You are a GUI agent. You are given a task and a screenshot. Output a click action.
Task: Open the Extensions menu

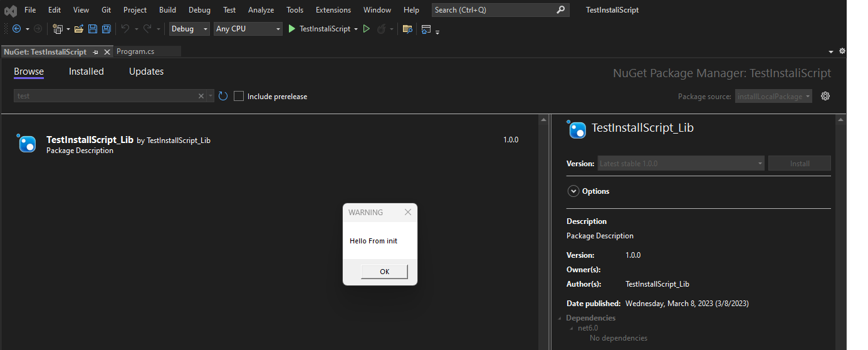333,10
